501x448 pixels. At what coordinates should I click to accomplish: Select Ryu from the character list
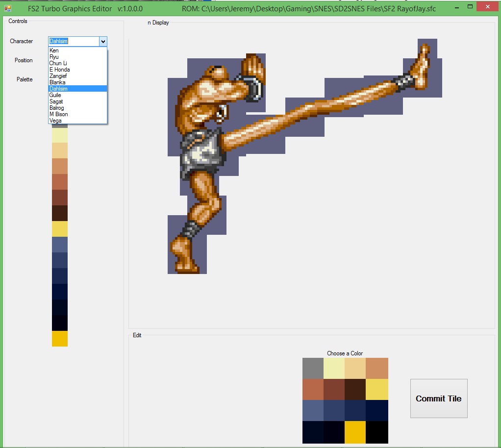click(x=77, y=57)
